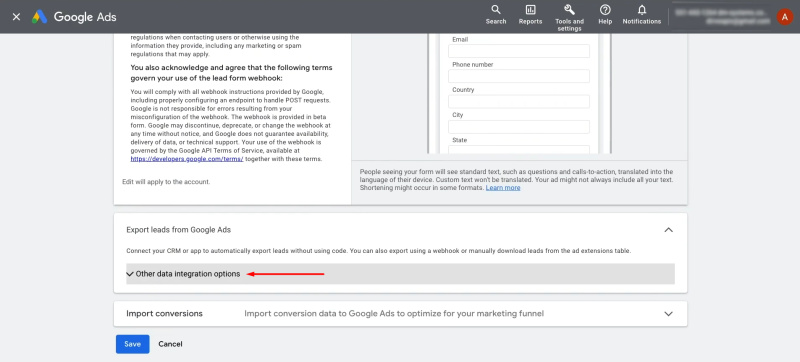Expand Other data integration options
The height and width of the screenshot is (362, 800).
400,274
